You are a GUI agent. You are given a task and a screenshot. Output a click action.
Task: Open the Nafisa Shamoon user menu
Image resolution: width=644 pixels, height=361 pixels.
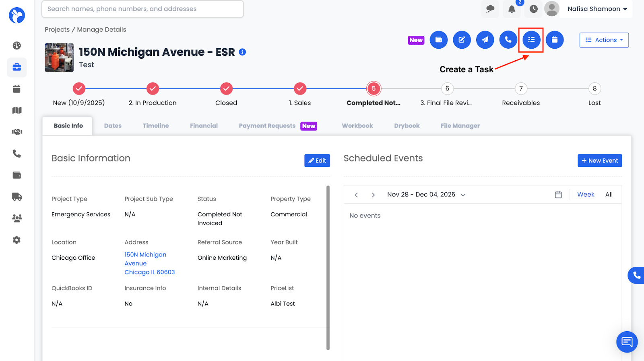[x=597, y=9]
